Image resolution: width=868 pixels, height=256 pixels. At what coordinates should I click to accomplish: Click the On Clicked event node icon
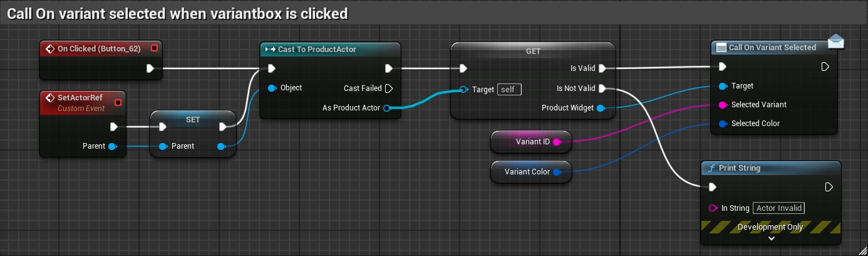pyautogui.click(x=49, y=48)
